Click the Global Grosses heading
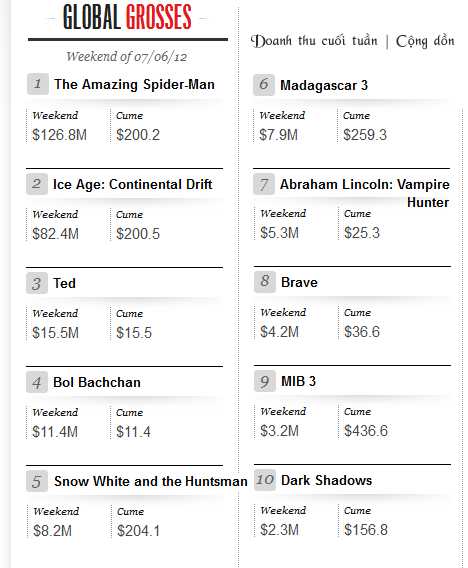This screenshot has width=468, height=568. tap(127, 17)
